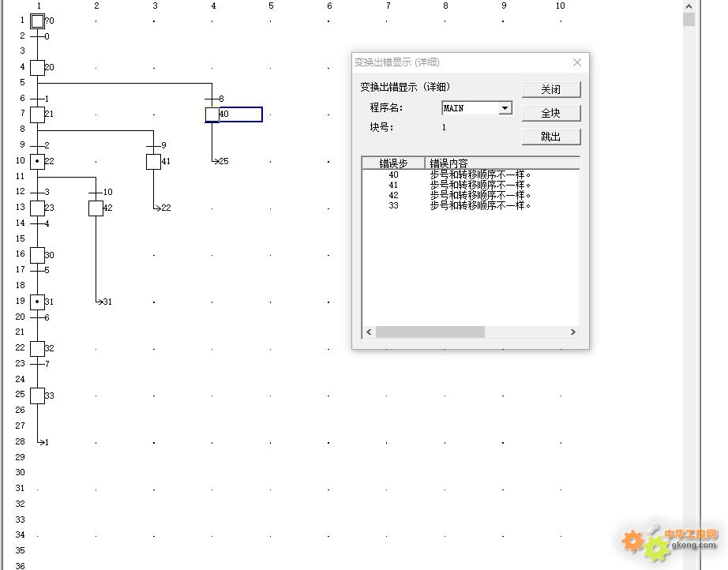
Task: Click transition 5 below step 30
Action: (x=40, y=270)
